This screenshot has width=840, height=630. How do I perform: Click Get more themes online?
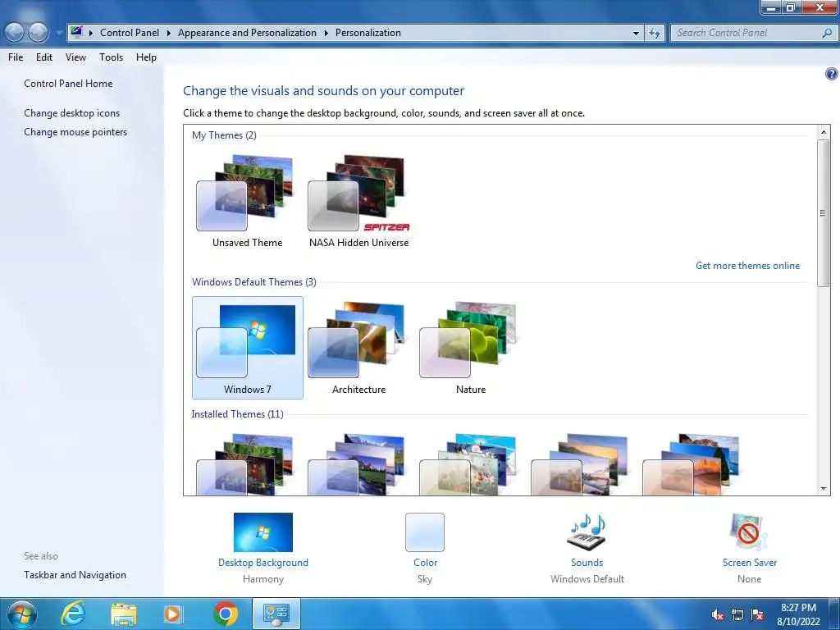pos(747,266)
